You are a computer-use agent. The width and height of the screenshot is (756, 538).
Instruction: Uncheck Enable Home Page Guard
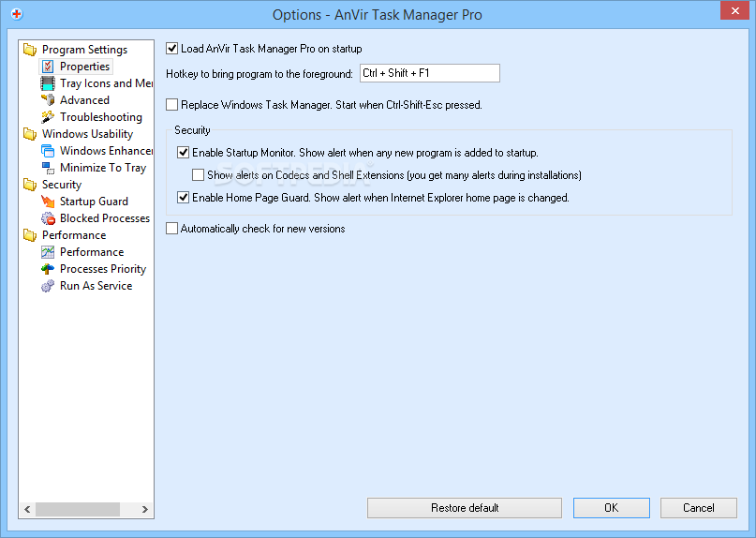(184, 198)
